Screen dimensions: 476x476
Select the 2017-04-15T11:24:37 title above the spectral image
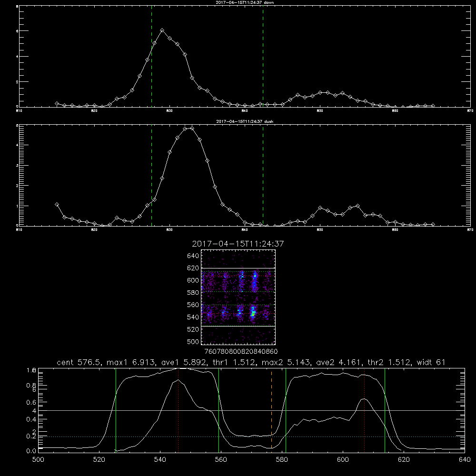pos(238,244)
